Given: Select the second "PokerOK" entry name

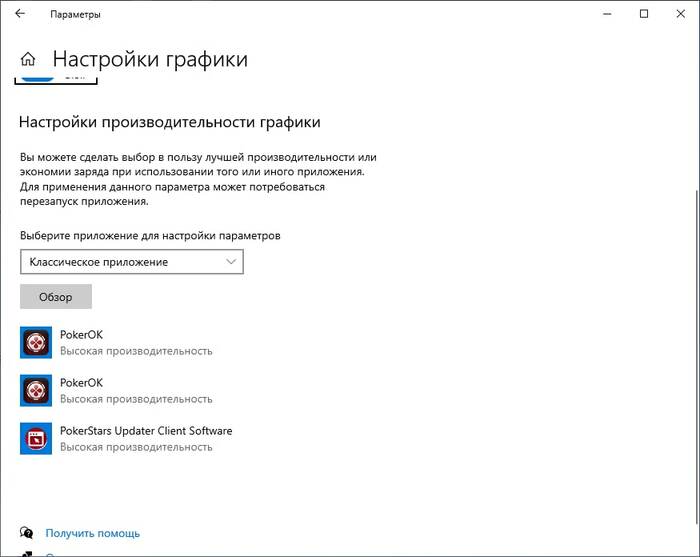Looking at the screenshot, I should click(81, 383).
